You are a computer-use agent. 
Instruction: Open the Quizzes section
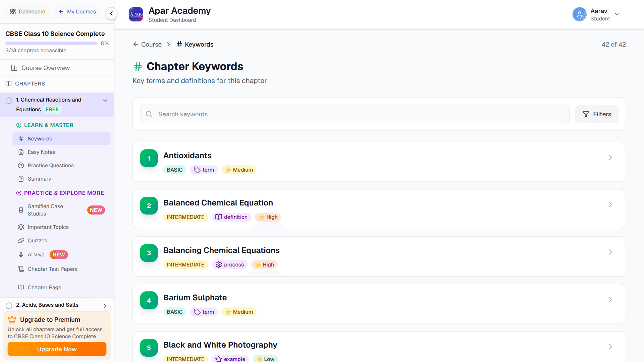click(61, 241)
